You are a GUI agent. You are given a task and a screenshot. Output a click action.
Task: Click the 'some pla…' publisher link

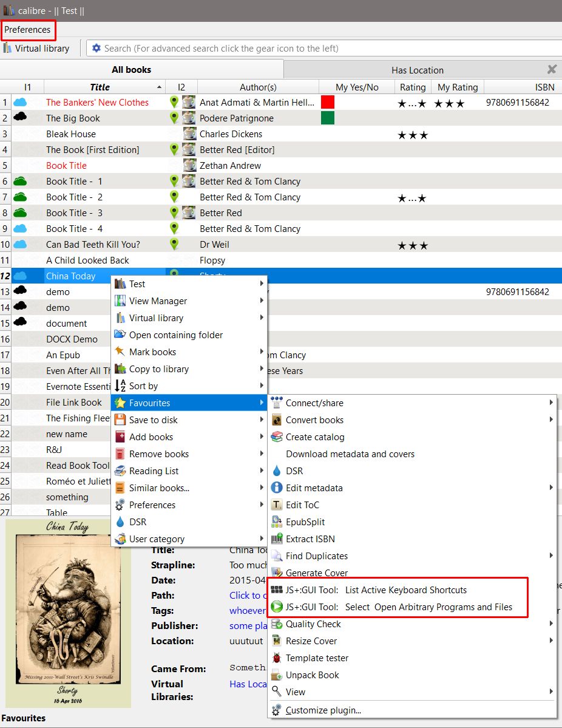click(x=248, y=626)
